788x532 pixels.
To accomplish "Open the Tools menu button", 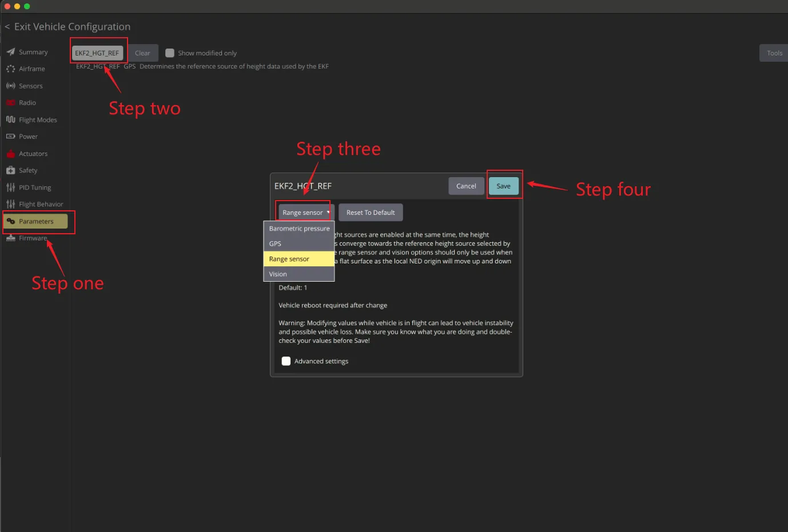I will click(x=774, y=53).
